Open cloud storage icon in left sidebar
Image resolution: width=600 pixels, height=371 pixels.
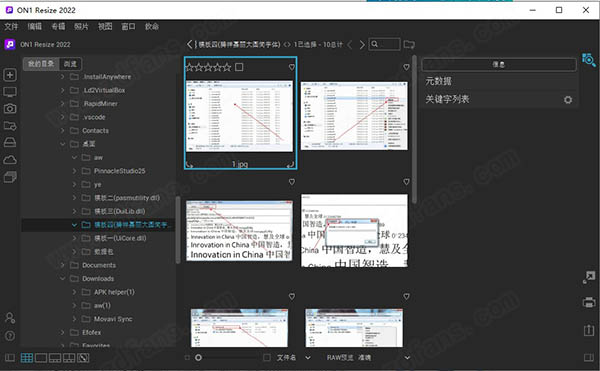tap(10, 159)
